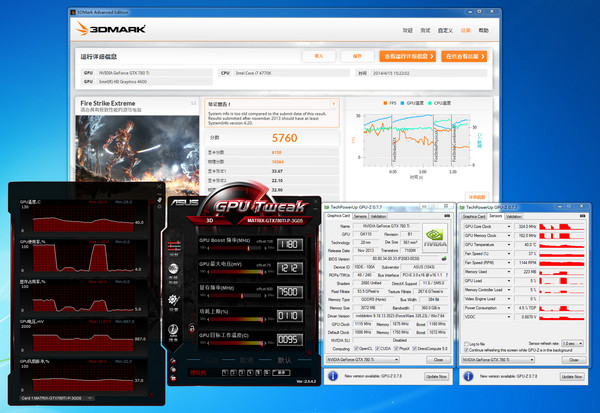Open the 帮助 menu in 3DMark

(484, 30)
